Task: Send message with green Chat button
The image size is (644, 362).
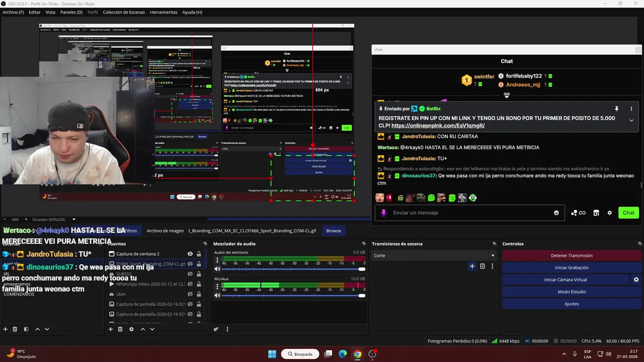Action: coord(628,213)
